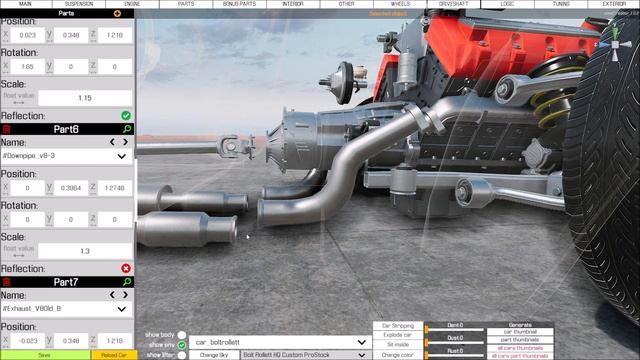Generate part thumbnails

tap(520, 340)
